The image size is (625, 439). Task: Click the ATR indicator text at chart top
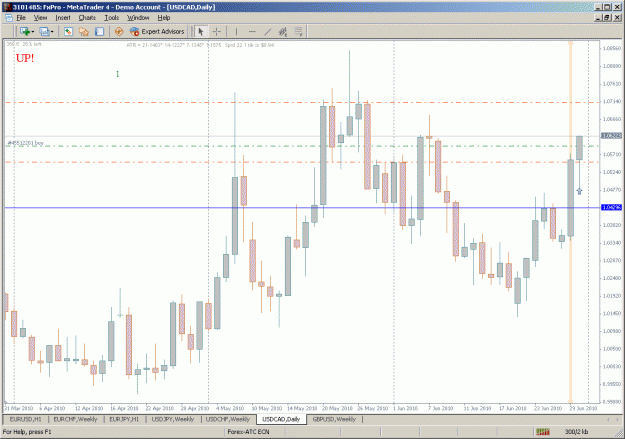200,45
